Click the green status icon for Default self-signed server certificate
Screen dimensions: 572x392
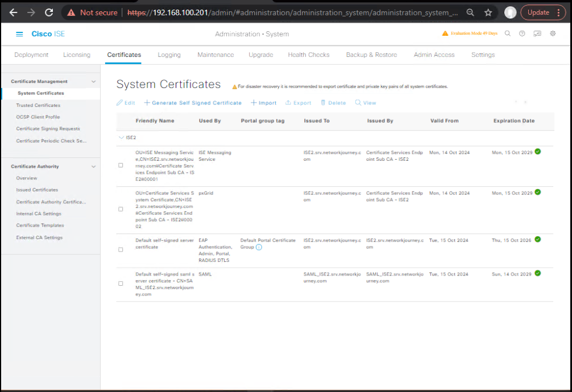(x=538, y=239)
